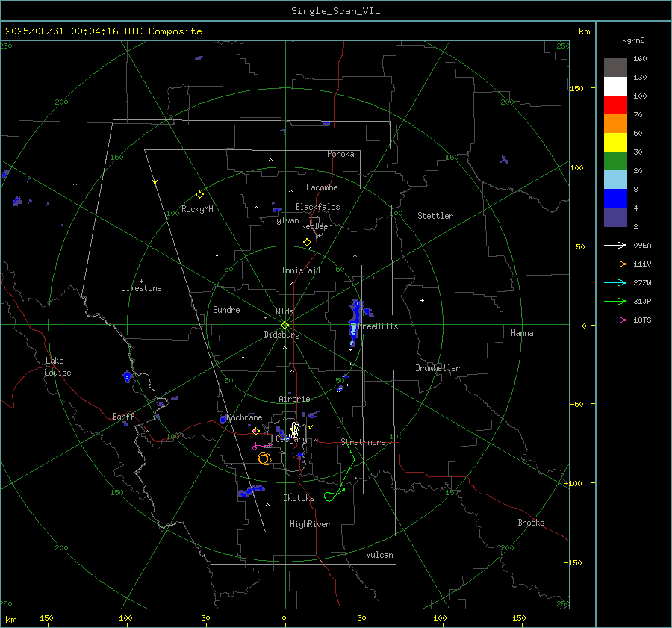The image size is (672, 628).
Task: Click the UTC timestamp text
Action: coord(103,31)
